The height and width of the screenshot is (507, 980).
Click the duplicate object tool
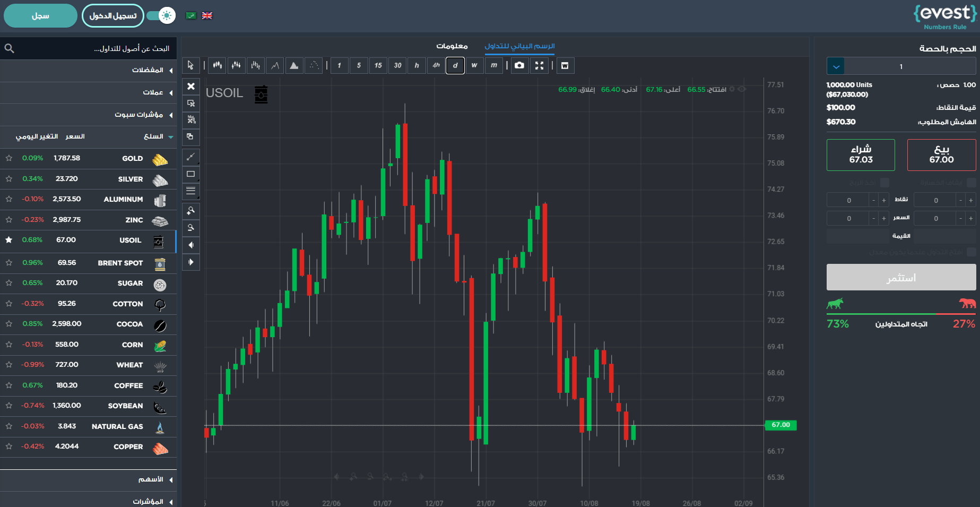[x=191, y=136]
